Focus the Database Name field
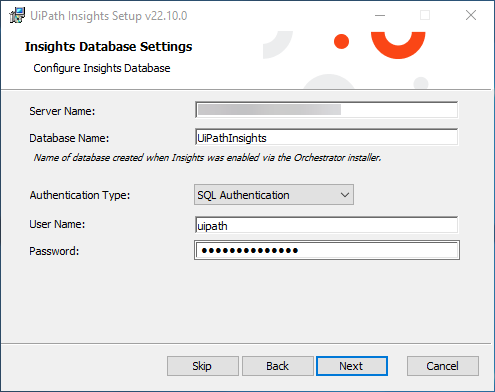 pyautogui.click(x=327, y=137)
